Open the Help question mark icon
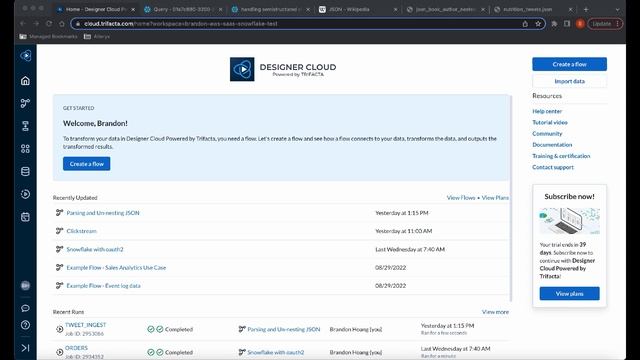This screenshot has width=640, height=360. [25, 325]
